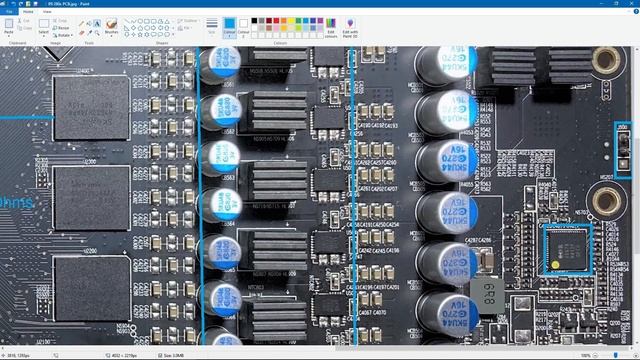Open the line Size dropdown
This screenshot has height=360, width=640.
[211, 28]
